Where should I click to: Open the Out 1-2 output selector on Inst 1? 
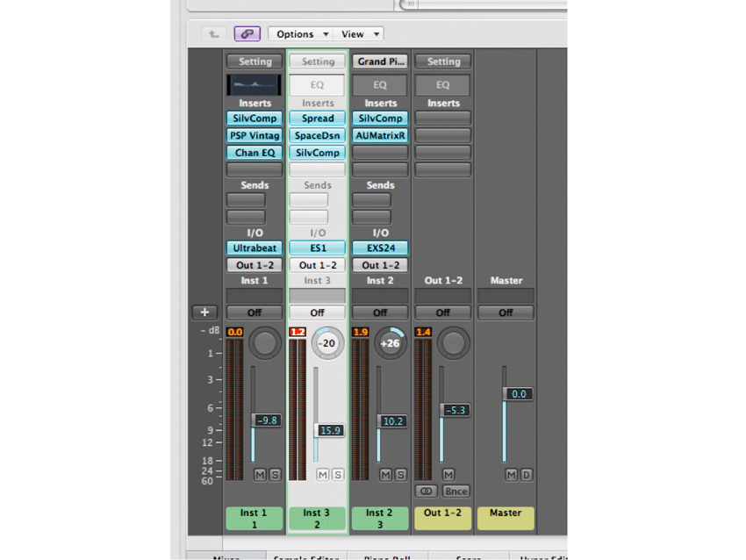[x=255, y=265]
